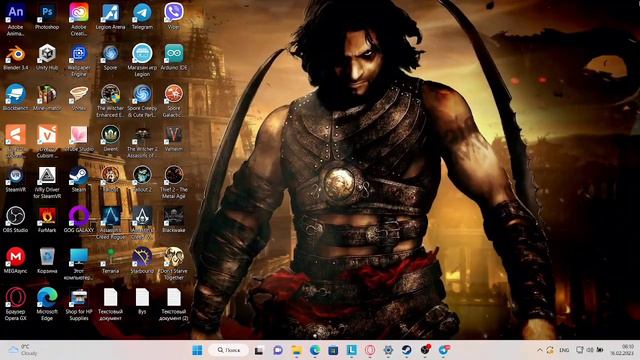The height and width of the screenshot is (360, 640).
Task: Click the Opera GX browser shortcut
Action: coord(16,304)
